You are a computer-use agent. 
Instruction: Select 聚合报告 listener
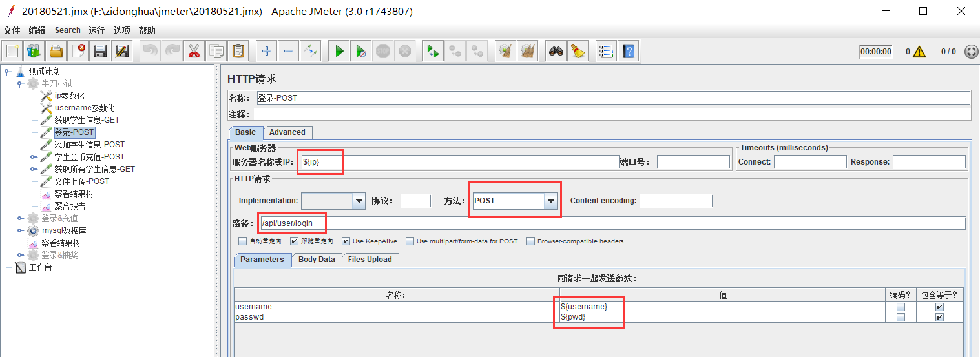pos(70,206)
